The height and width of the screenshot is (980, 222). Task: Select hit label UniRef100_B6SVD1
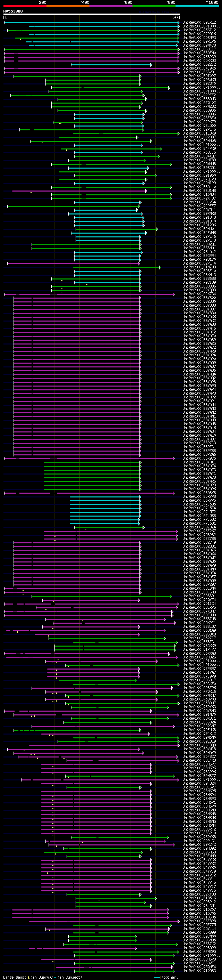coord(199,72)
